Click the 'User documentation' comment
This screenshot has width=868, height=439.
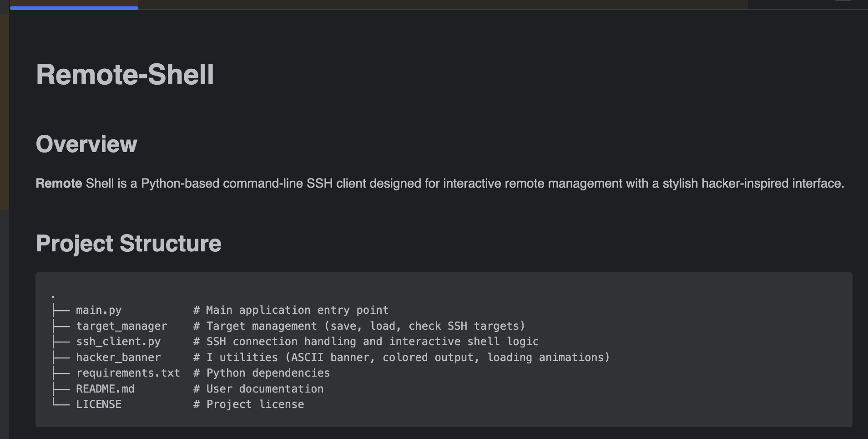coord(265,389)
